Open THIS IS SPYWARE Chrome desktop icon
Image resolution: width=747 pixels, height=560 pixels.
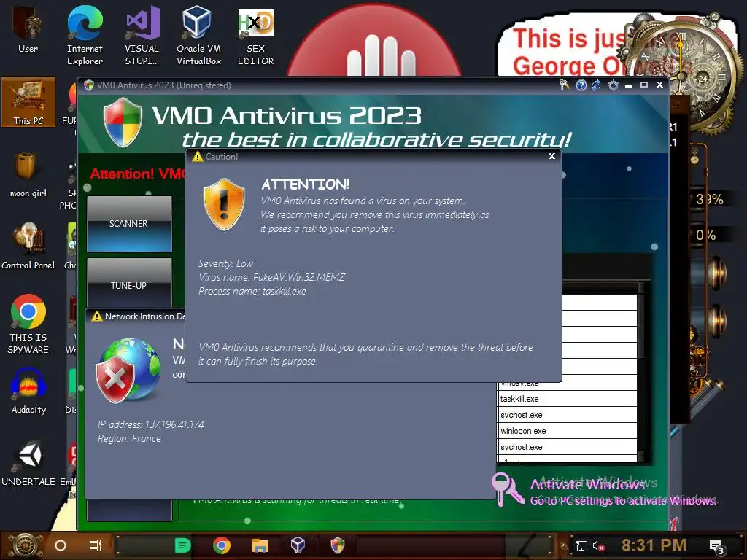tap(28, 324)
